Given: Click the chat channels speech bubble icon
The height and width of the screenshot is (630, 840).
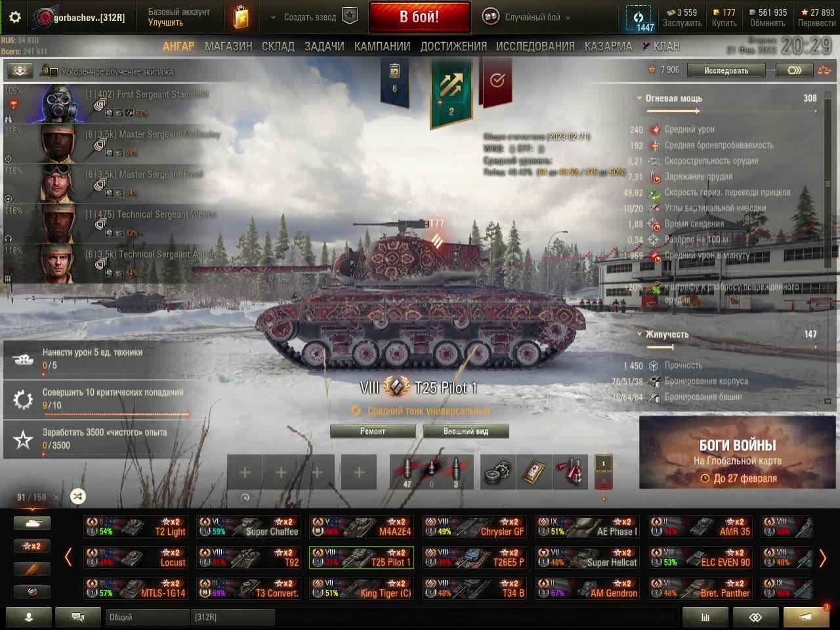Looking at the screenshot, I should point(78,617).
